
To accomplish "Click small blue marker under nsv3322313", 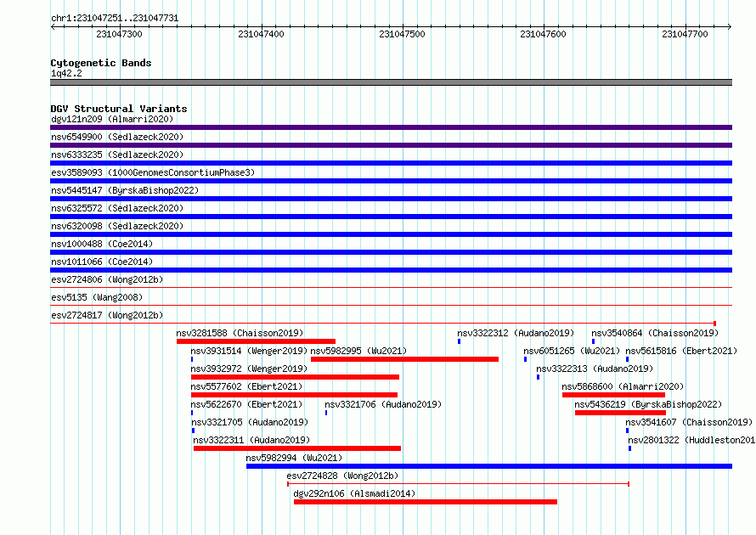I will click(x=538, y=377).
